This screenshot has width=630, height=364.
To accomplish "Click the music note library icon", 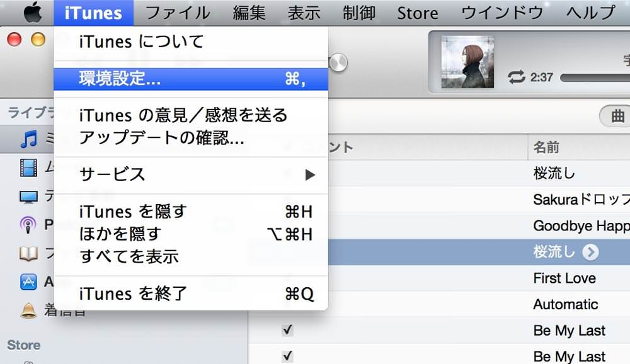I will point(29,139).
